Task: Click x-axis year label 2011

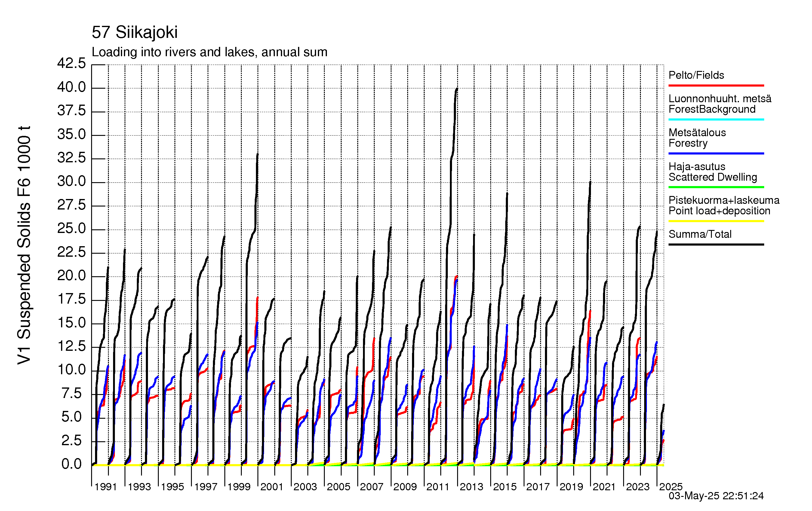Action: pos(438,487)
